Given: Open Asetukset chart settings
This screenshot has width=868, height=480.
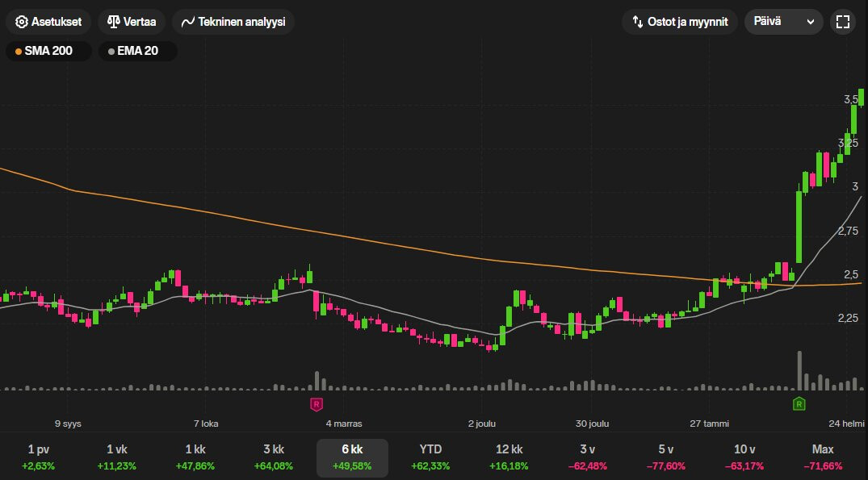Looking at the screenshot, I should click(48, 22).
